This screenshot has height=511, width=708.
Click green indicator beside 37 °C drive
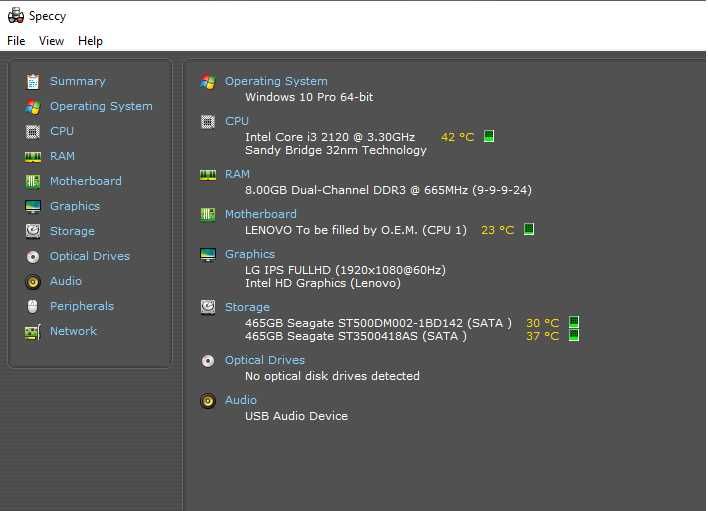click(x=573, y=335)
